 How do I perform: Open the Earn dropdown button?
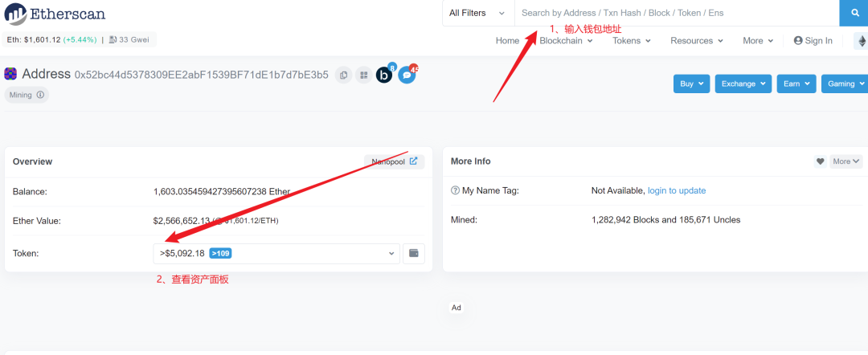pos(796,84)
